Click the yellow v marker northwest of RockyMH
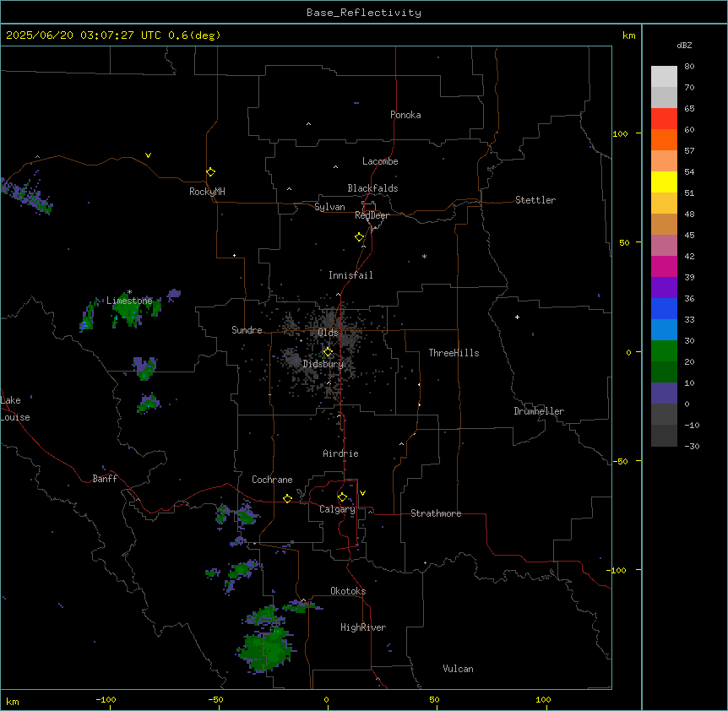The image size is (728, 711). (148, 155)
